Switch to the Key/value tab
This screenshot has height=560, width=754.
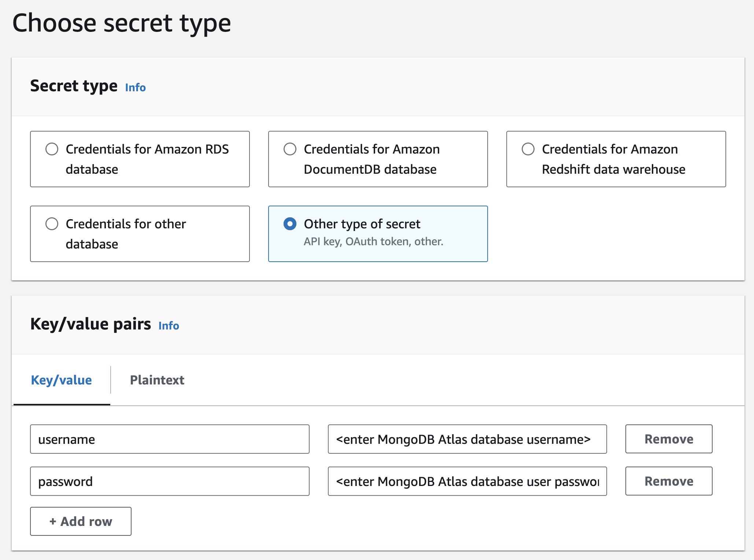click(62, 380)
